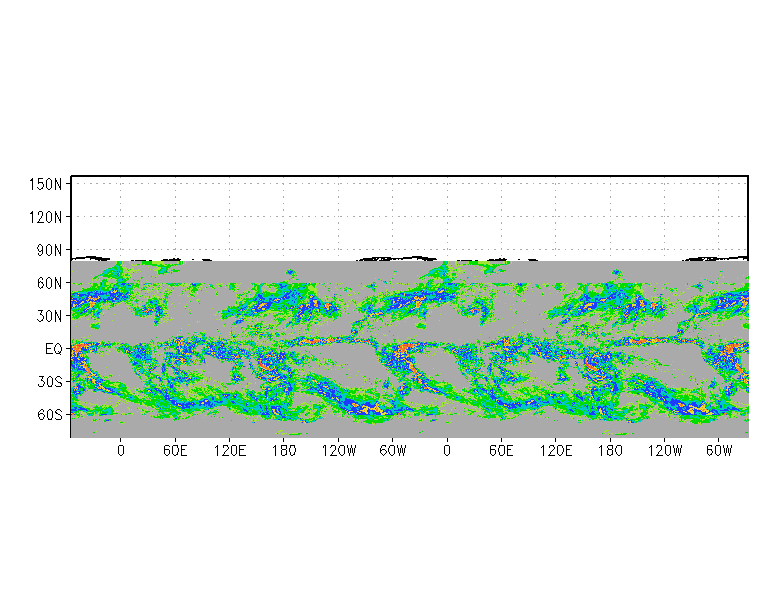Select the leftmost 120W longitude label
The width and height of the screenshot is (784, 612).
point(338,451)
